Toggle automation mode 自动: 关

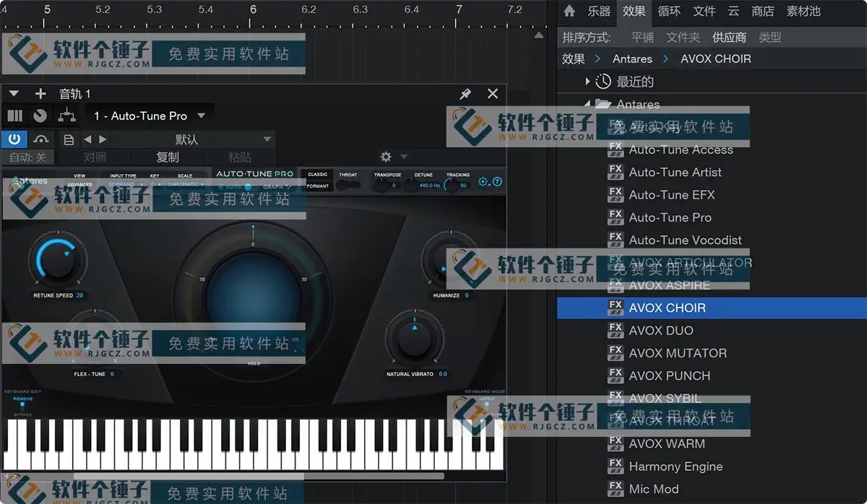pyautogui.click(x=27, y=157)
